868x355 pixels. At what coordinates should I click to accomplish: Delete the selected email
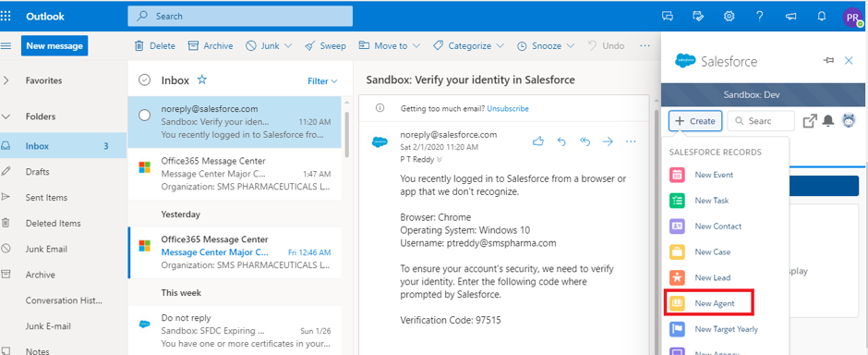[x=154, y=46]
